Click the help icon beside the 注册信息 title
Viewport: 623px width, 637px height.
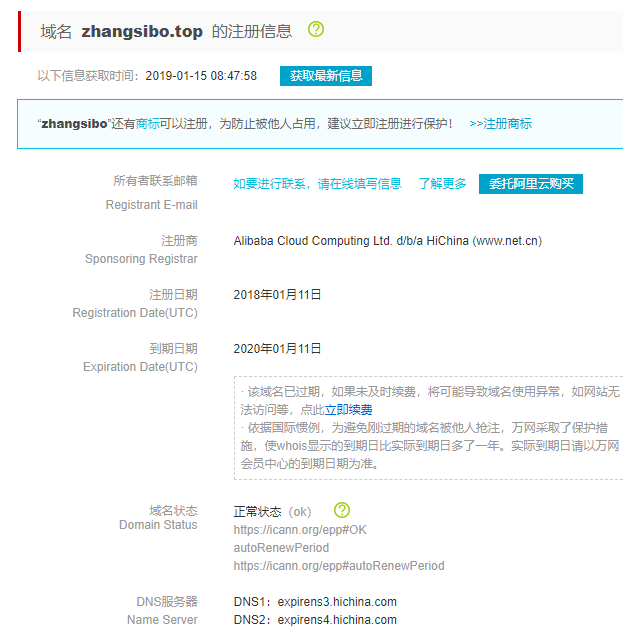[316, 30]
